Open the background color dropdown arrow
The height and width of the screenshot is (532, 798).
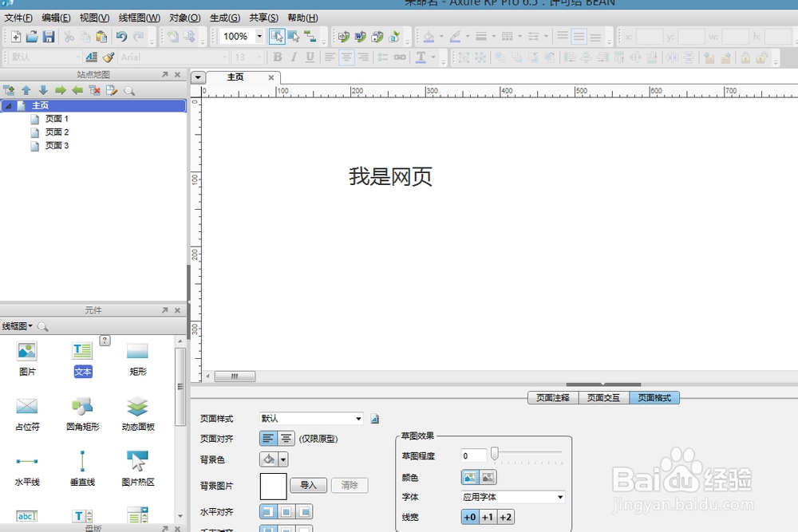[x=283, y=459]
